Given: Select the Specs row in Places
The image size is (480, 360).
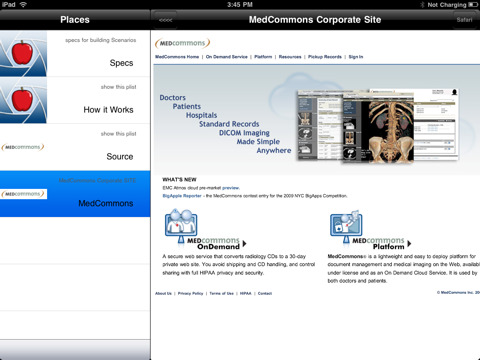Looking at the screenshot, I should (75, 54).
